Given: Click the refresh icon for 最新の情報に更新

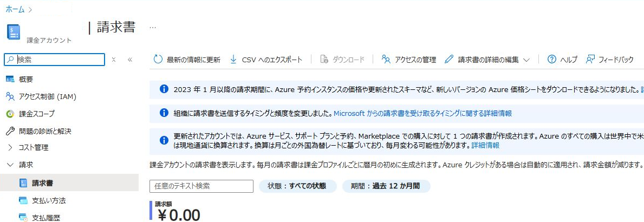Looking at the screenshot, I should pos(158,60).
